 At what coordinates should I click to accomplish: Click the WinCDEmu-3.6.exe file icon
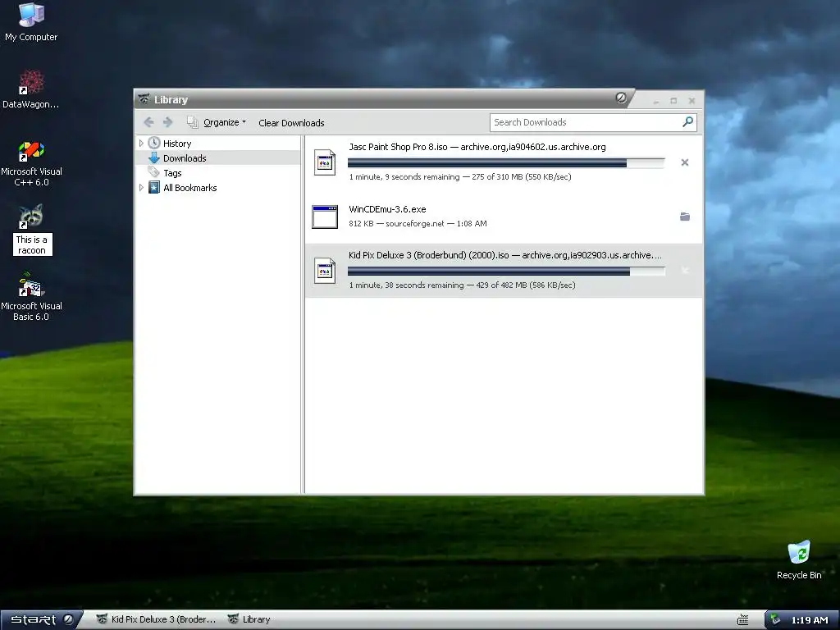click(325, 217)
